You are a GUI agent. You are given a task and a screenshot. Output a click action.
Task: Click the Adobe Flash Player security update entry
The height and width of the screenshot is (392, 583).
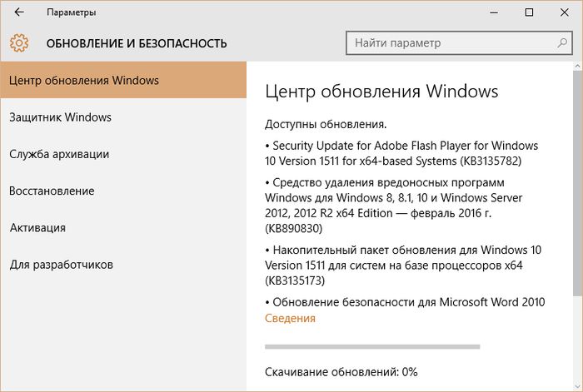401,152
